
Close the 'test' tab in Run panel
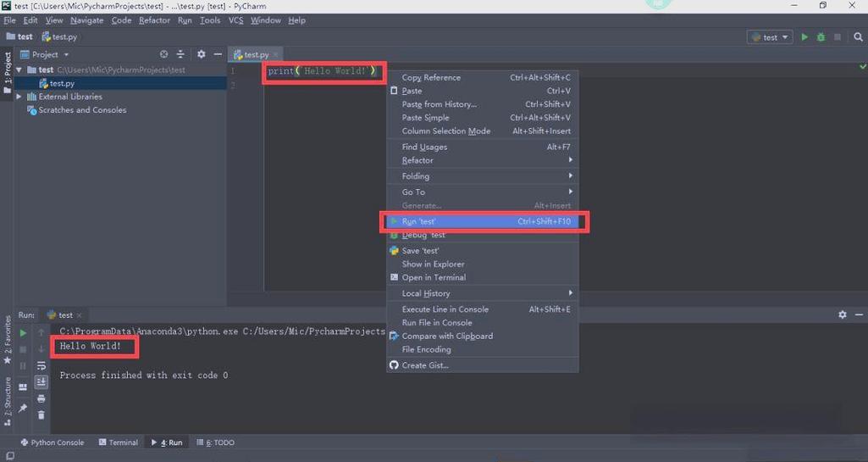point(79,315)
